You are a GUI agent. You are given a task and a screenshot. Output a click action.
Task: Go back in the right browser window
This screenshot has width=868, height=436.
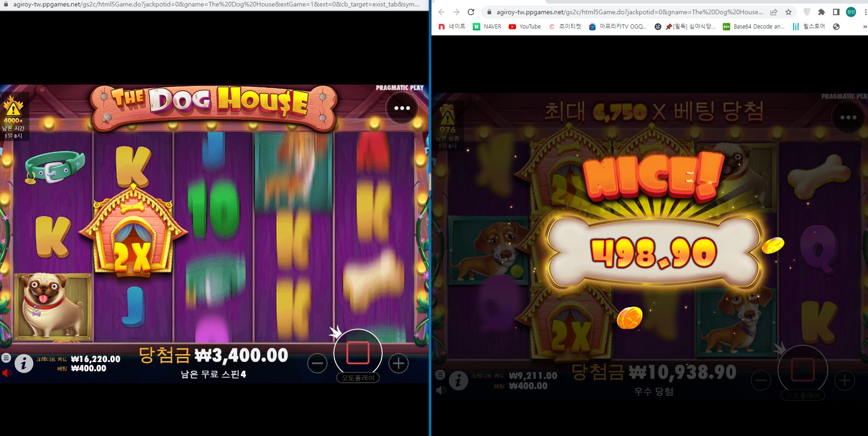pos(442,12)
